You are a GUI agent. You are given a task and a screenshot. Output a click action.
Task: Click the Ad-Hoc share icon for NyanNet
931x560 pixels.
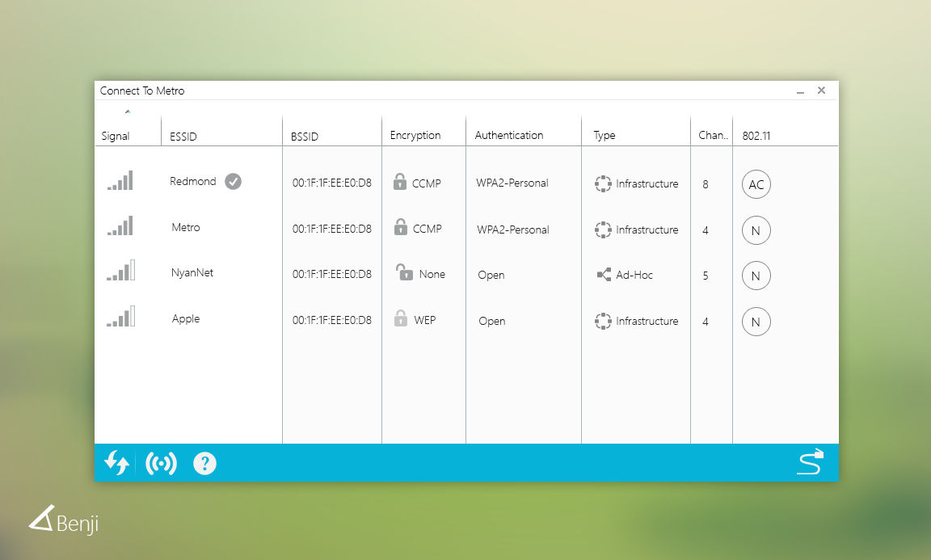point(604,275)
